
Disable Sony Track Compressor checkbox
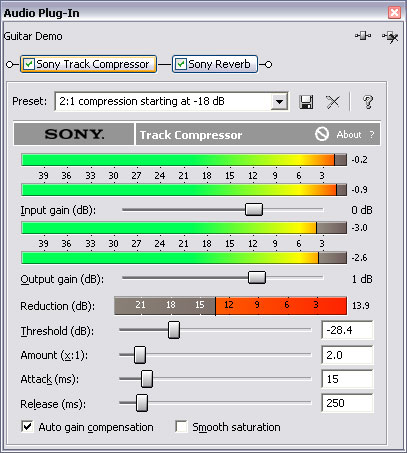29,64
